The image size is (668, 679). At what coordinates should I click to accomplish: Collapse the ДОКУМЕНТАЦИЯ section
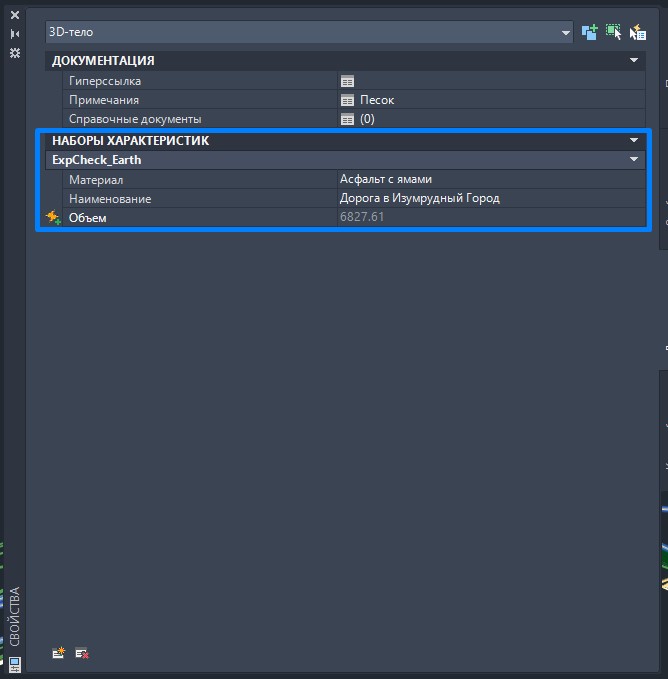point(634,61)
